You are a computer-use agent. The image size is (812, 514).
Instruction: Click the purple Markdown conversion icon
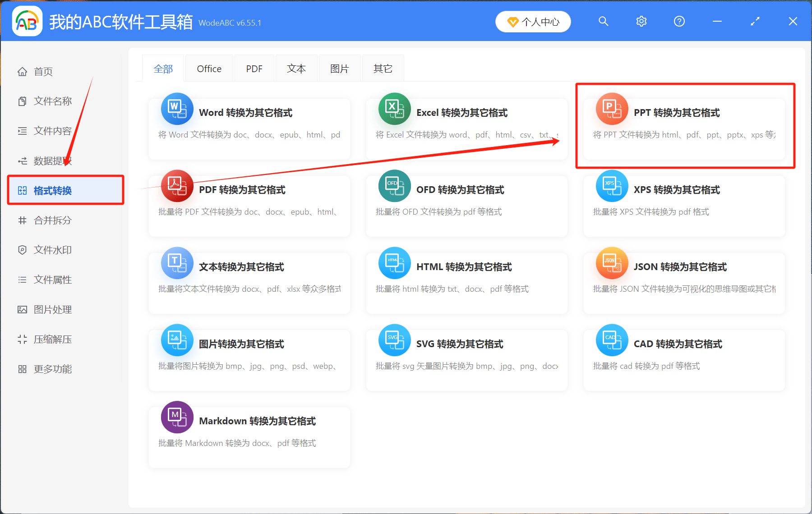click(177, 418)
